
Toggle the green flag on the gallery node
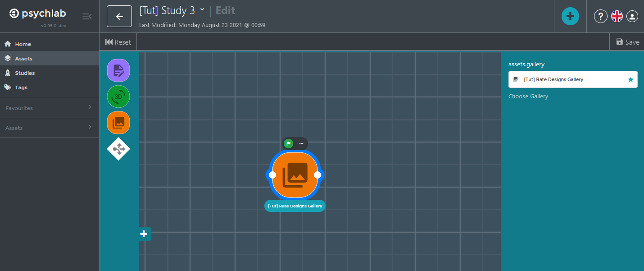click(x=289, y=143)
